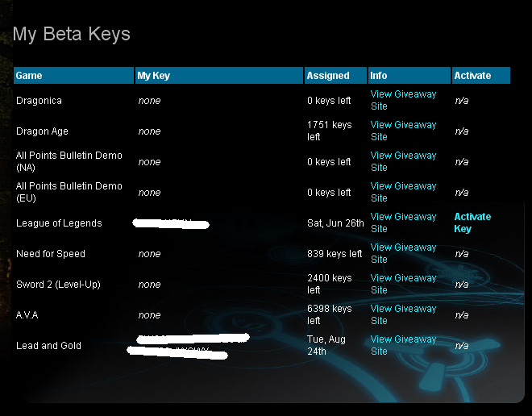Open View Giveaway Site for Need for Speed

coord(403,253)
